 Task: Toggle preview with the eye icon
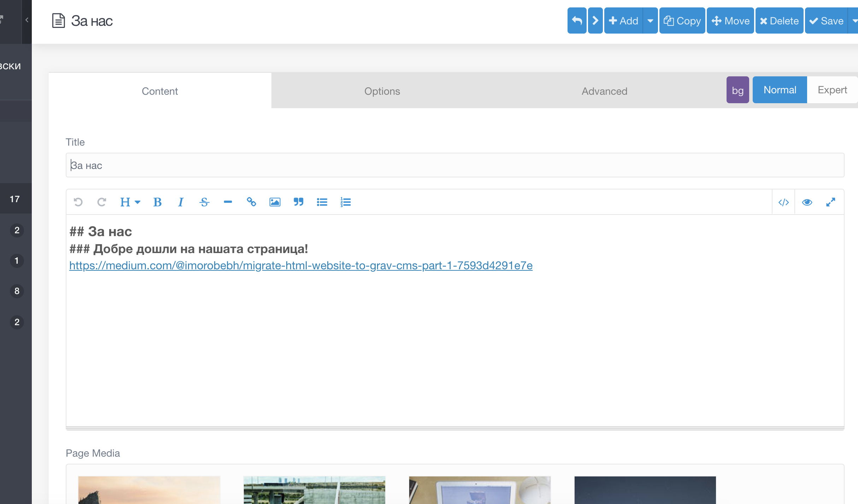[x=807, y=202]
